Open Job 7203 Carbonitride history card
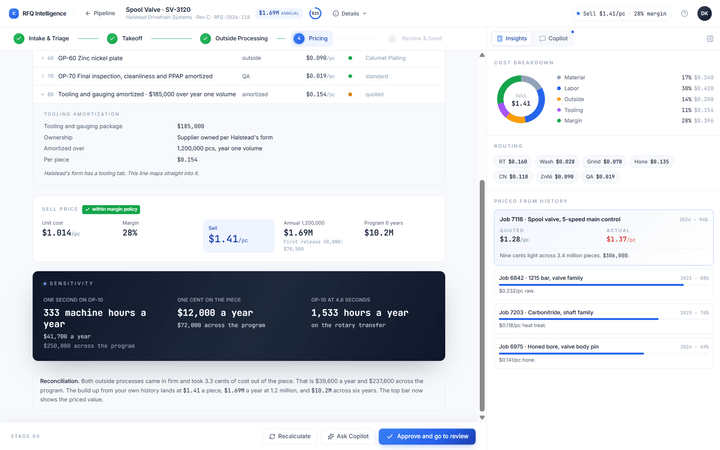 (603, 319)
